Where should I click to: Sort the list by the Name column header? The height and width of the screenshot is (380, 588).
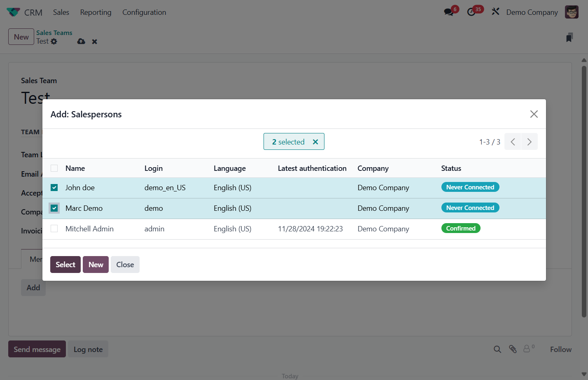coord(75,168)
